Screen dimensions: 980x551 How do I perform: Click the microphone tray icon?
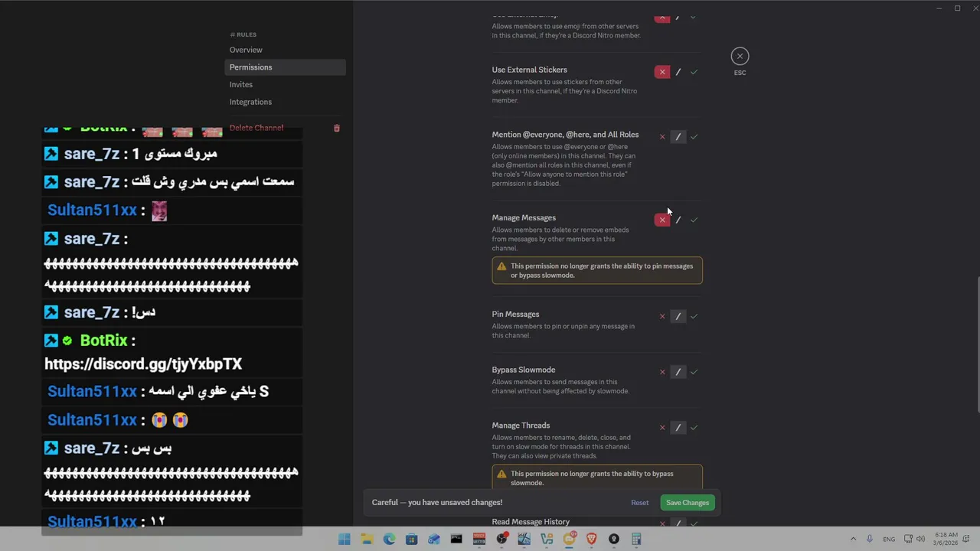pyautogui.click(x=869, y=540)
